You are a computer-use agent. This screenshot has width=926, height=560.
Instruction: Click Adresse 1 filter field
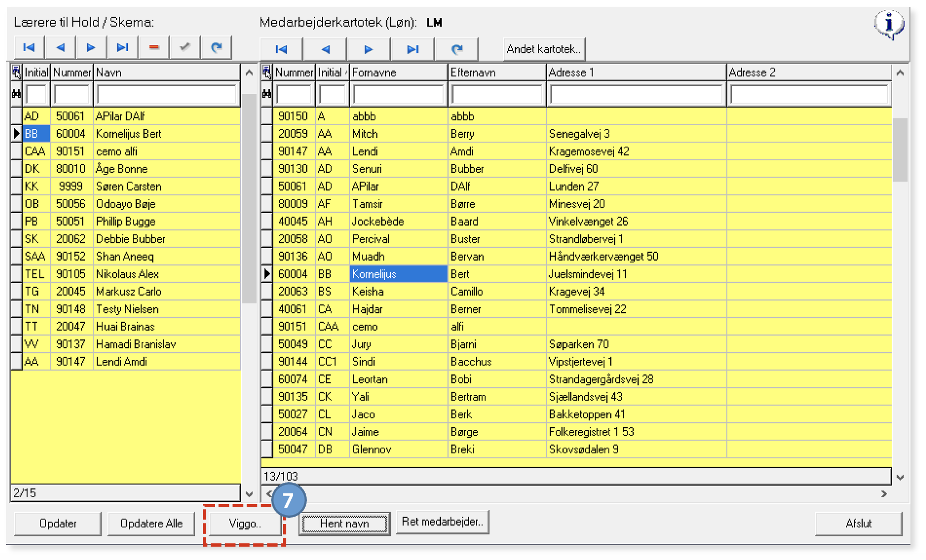636,94
